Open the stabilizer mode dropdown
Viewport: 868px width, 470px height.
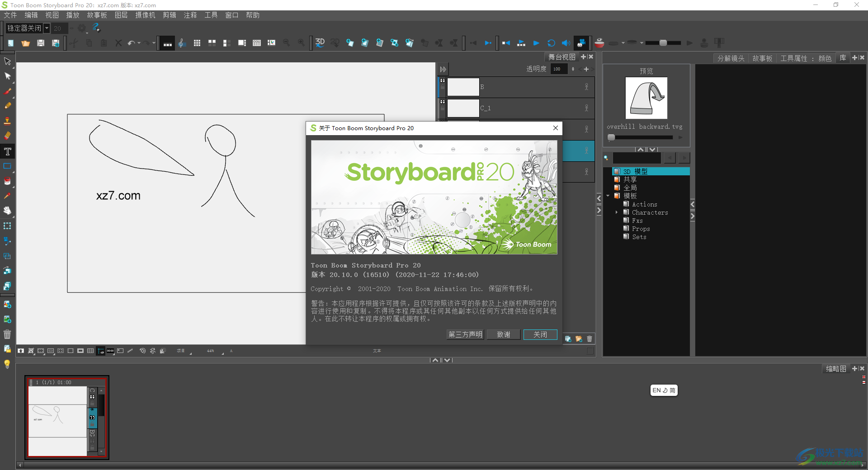point(47,28)
